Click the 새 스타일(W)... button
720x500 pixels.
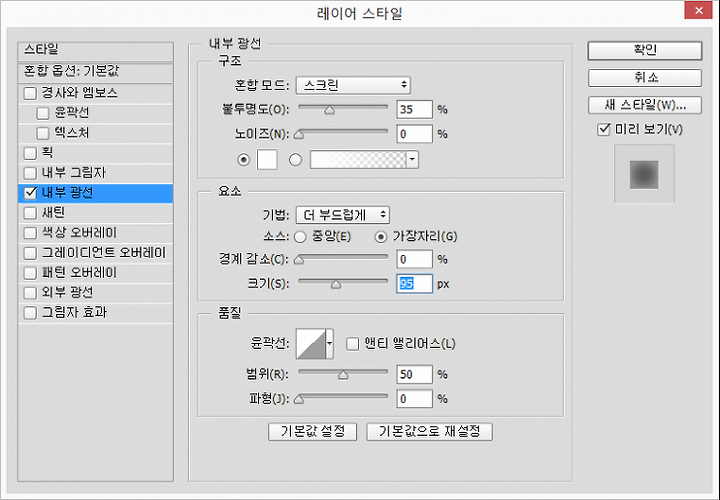[645, 105]
